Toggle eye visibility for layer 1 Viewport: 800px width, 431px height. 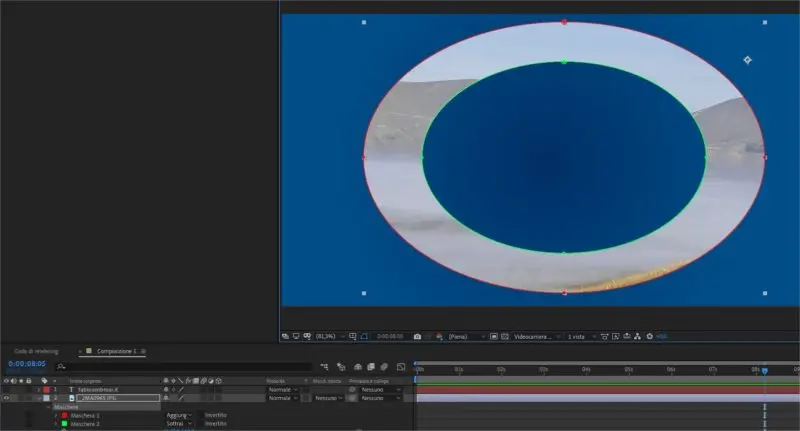[6, 390]
